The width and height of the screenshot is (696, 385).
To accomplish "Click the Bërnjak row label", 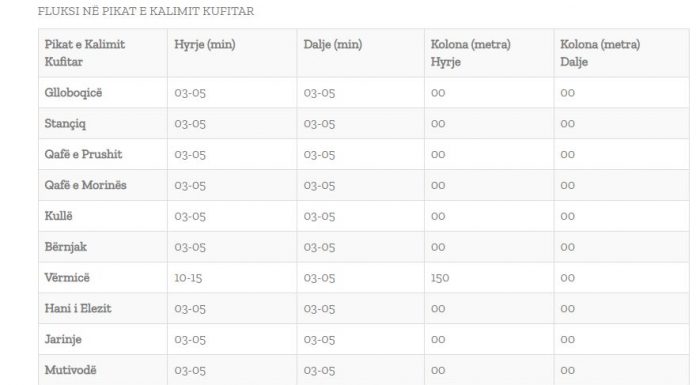I will 66,247.
